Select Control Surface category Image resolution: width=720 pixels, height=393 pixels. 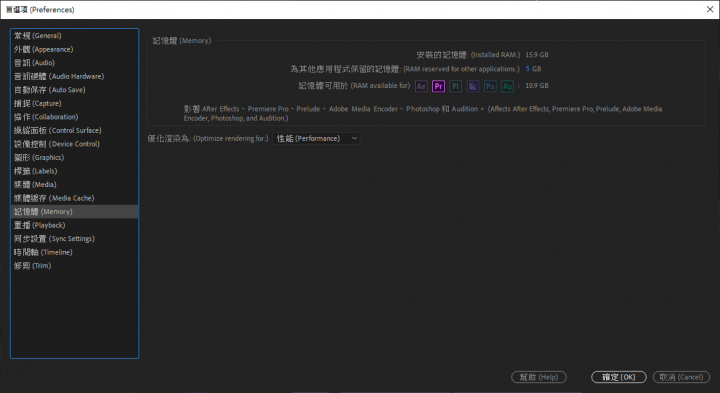point(74,130)
